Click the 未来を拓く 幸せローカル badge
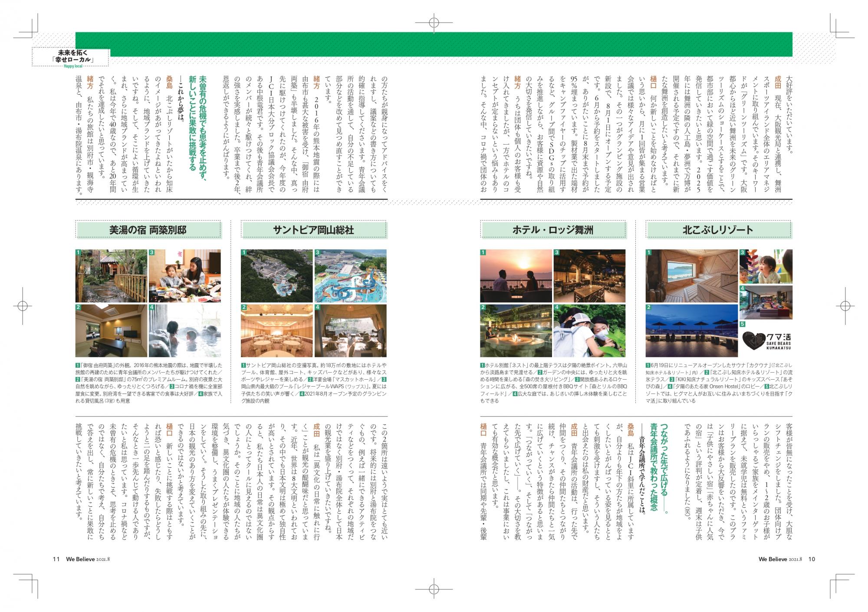The image size is (868, 612). 71,57
